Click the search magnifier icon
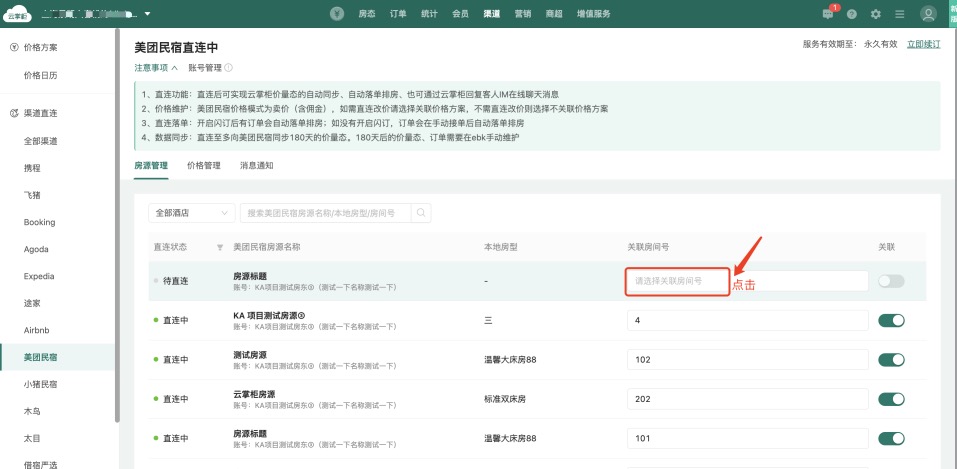957x469 pixels. coord(422,213)
